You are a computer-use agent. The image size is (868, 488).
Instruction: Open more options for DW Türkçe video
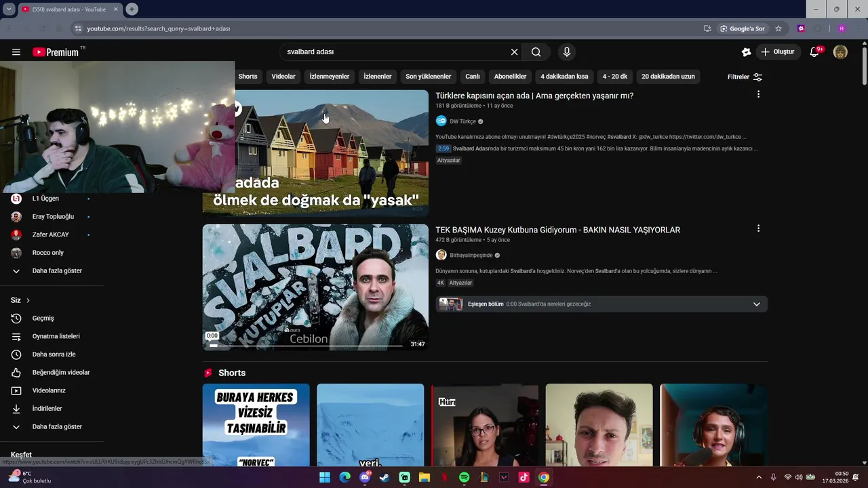[758, 94]
